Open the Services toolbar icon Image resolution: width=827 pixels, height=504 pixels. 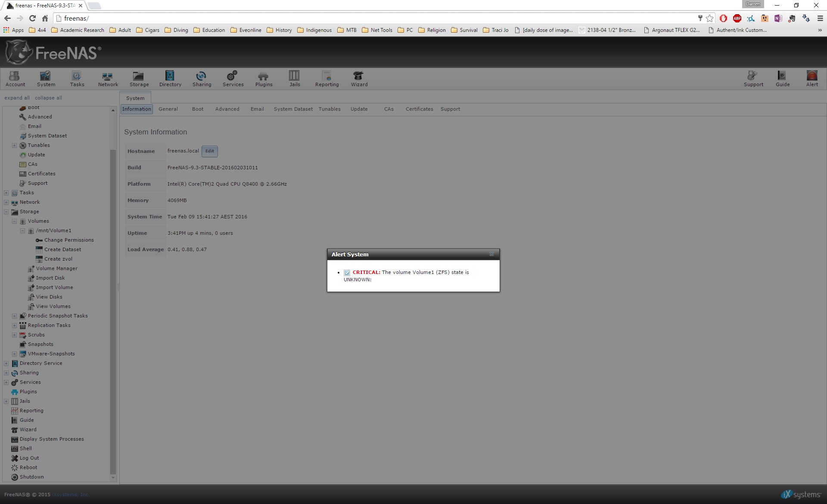[x=233, y=79]
